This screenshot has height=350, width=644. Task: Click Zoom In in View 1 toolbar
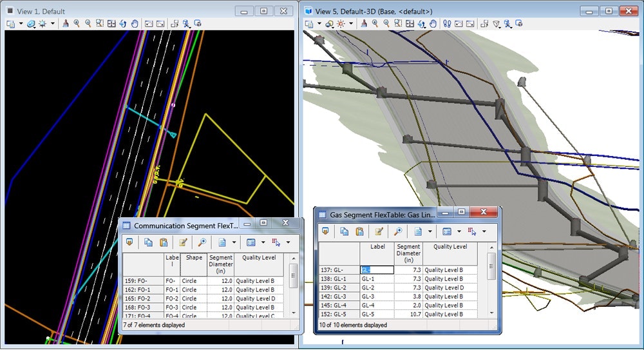coord(77,23)
